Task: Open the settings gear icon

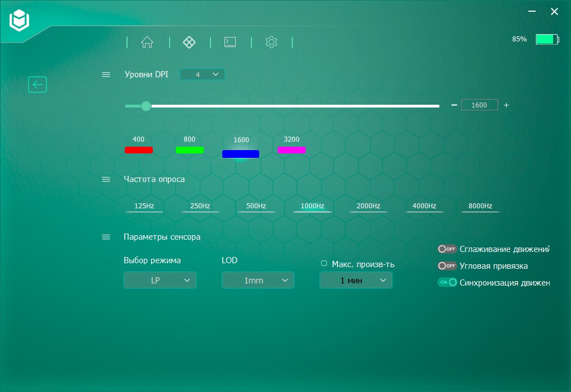Action: (x=272, y=42)
